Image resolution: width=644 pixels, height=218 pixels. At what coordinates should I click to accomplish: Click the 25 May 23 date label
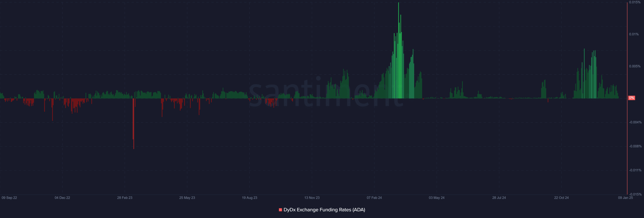coord(187,198)
